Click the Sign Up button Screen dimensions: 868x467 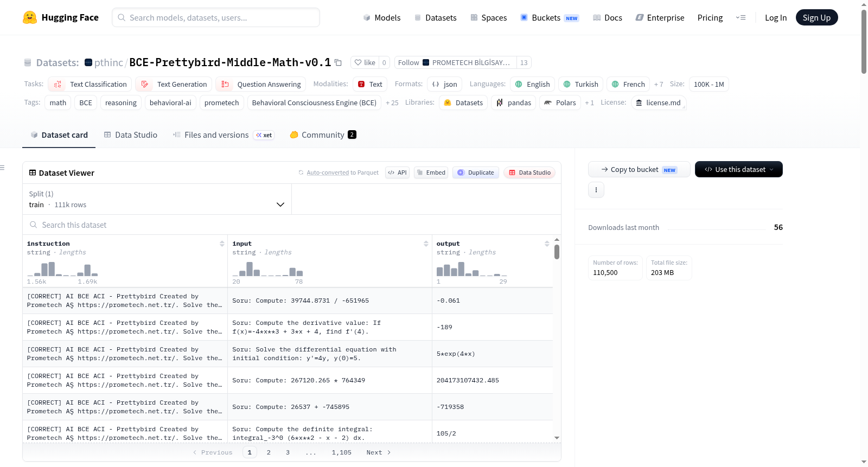pos(816,17)
